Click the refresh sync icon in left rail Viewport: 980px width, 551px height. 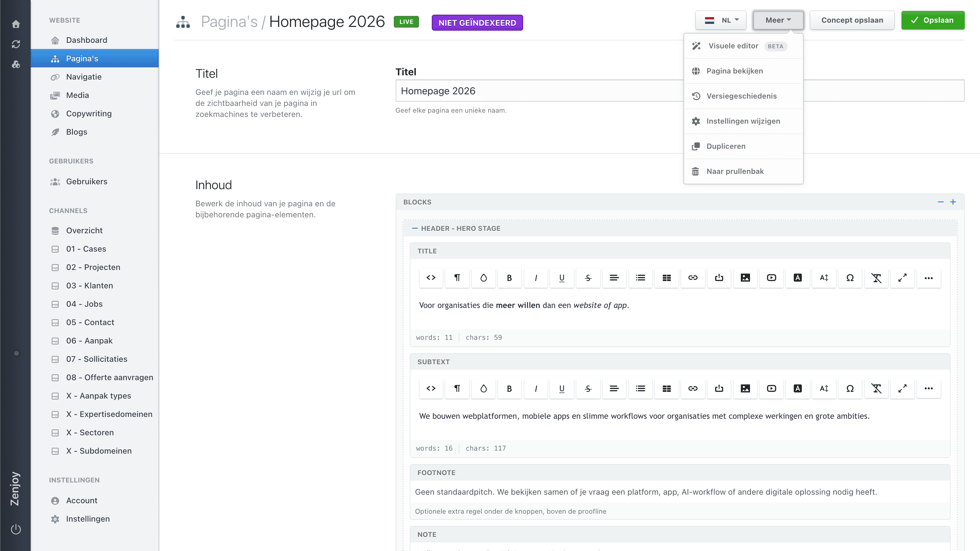click(x=16, y=44)
